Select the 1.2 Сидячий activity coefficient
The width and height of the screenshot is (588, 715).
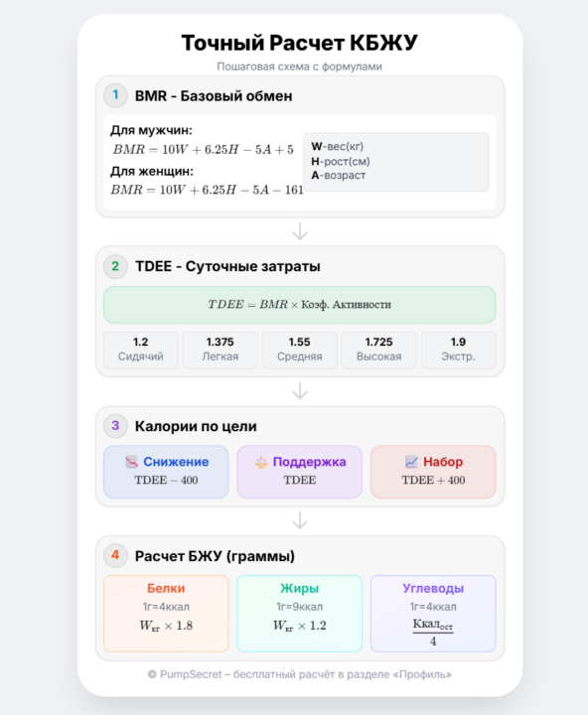point(140,350)
